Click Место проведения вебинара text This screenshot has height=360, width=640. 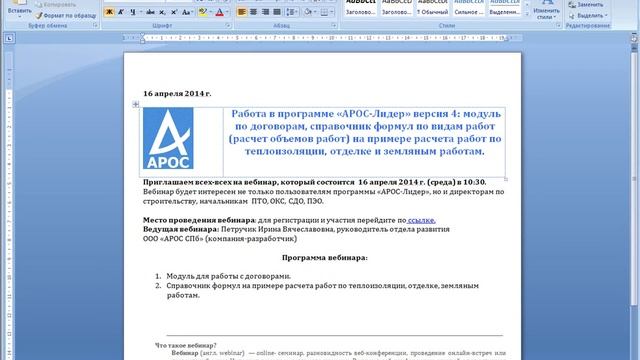click(199, 220)
